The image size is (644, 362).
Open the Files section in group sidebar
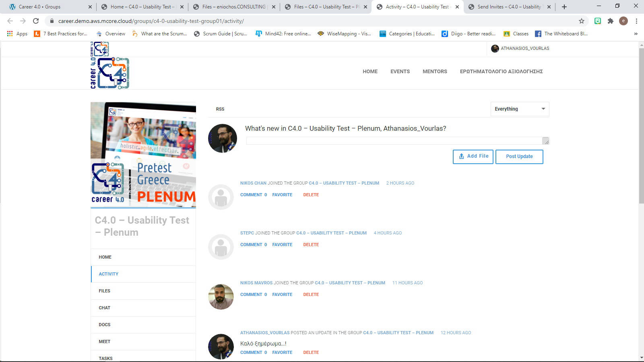(104, 291)
